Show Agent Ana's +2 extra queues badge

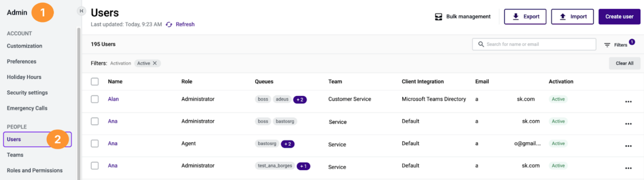tap(288, 144)
